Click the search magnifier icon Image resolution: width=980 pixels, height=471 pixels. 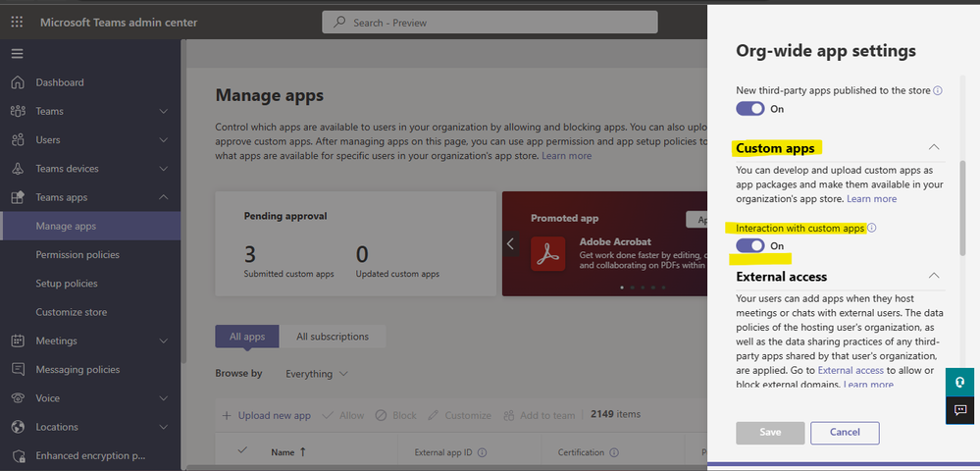tap(339, 23)
